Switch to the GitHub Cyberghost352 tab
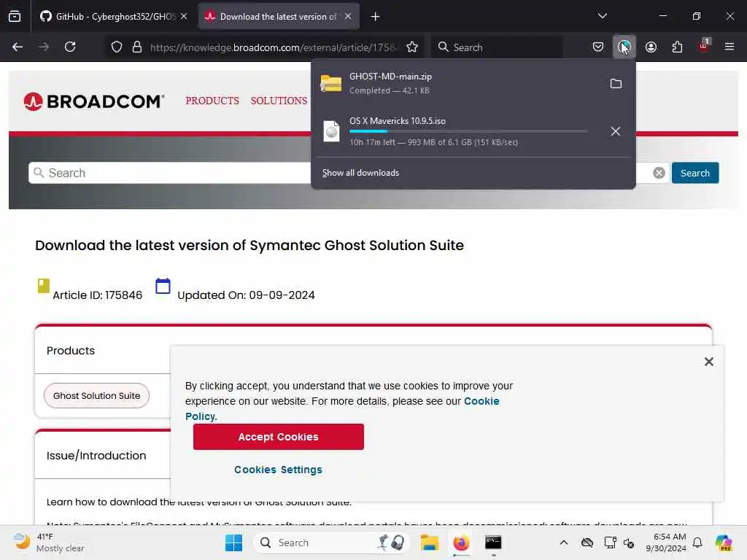The image size is (747, 560). point(107,16)
